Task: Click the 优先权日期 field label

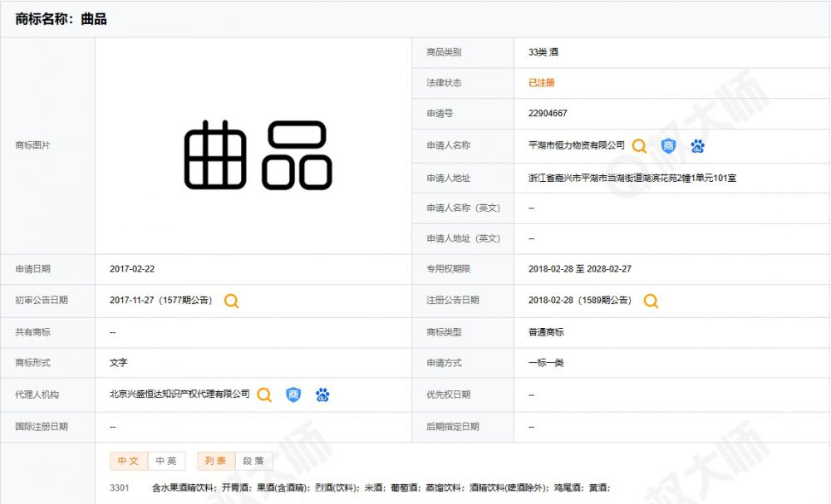Action: 449,394
